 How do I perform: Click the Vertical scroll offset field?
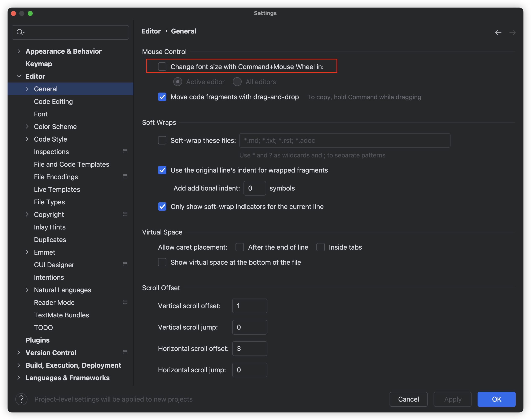click(x=250, y=306)
